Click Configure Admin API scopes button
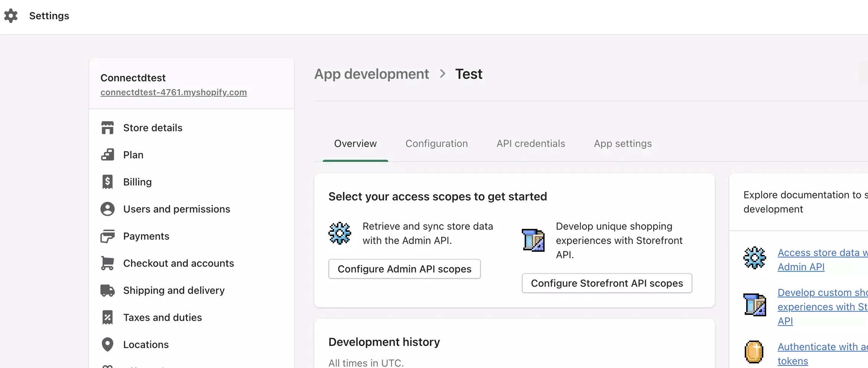 click(x=404, y=269)
